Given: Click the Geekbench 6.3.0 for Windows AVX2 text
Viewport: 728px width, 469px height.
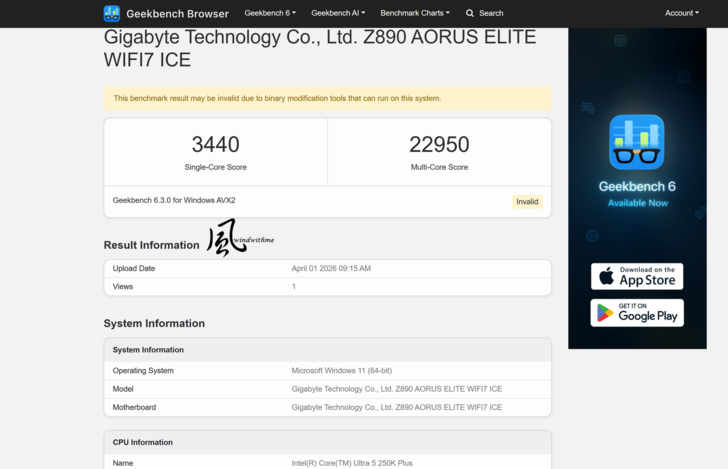Looking at the screenshot, I should click(174, 200).
